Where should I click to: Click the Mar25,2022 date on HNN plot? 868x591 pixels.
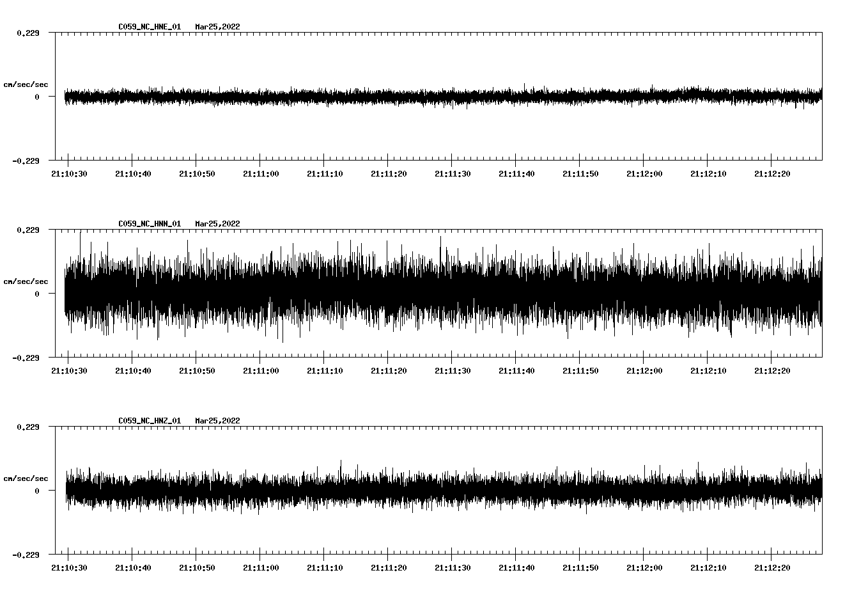pos(217,224)
